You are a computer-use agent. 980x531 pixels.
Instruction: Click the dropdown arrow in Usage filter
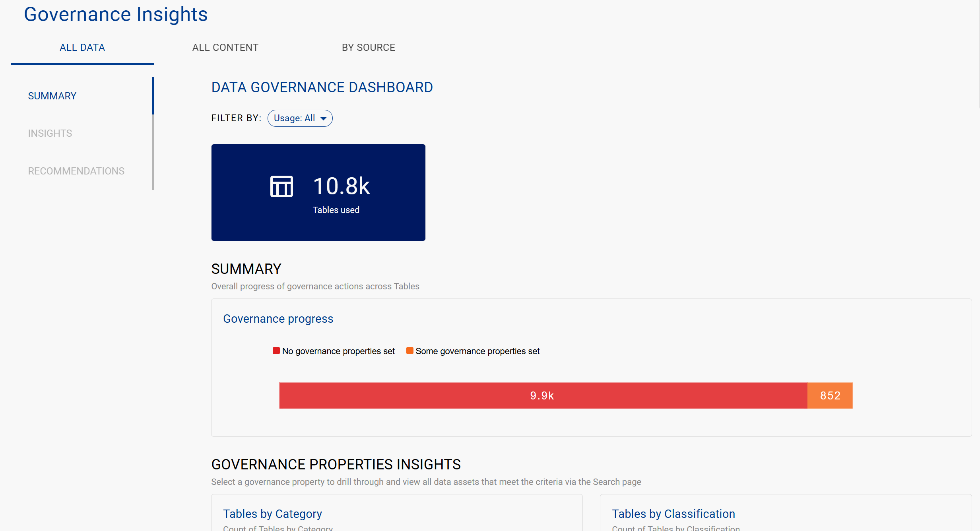click(324, 118)
